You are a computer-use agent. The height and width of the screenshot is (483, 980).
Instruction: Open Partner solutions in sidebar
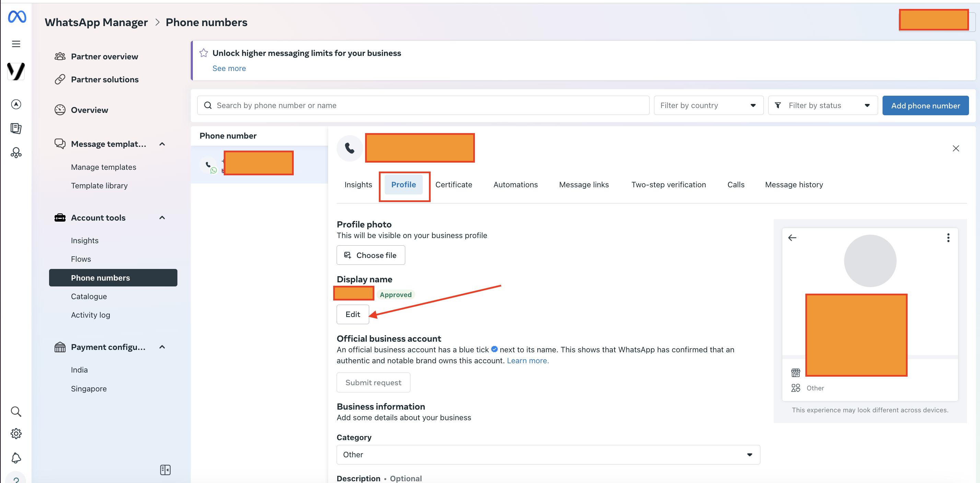[x=105, y=80]
